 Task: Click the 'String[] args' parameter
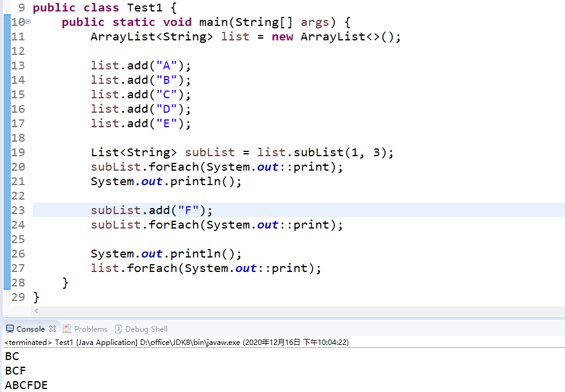pyautogui.click(x=282, y=22)
